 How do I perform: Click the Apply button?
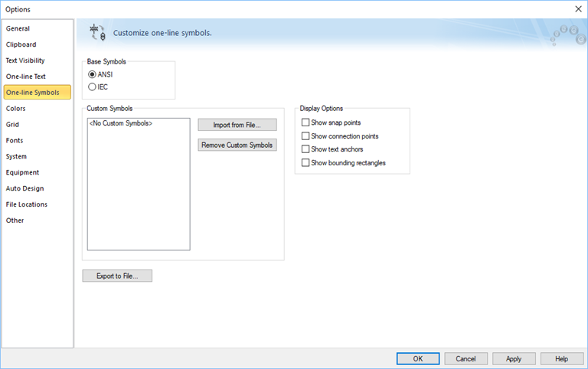click(x=514, y=358)
